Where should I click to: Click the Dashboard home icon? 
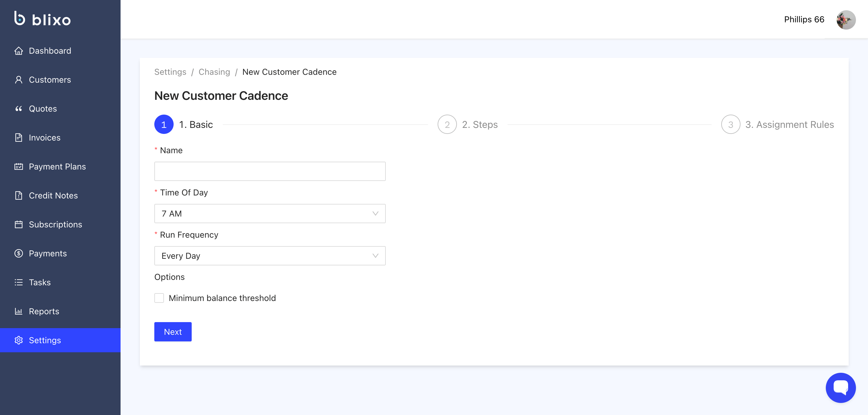pos(18,51)
